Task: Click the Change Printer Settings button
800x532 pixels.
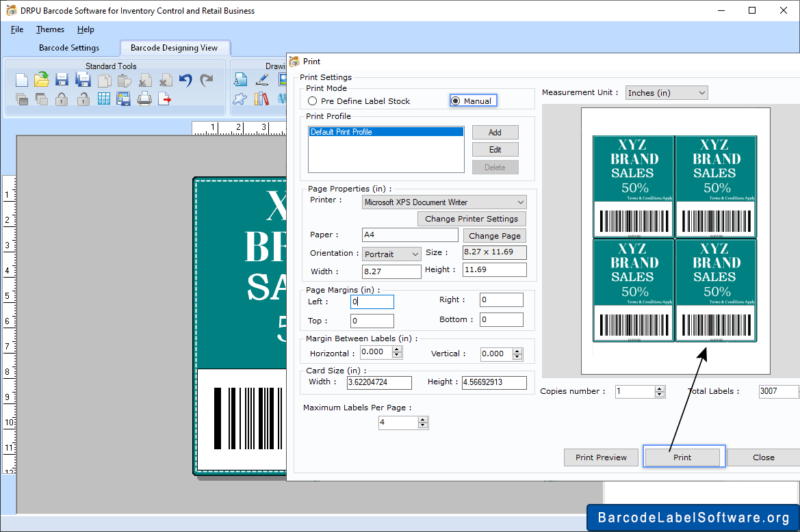Action: point(471,218)
